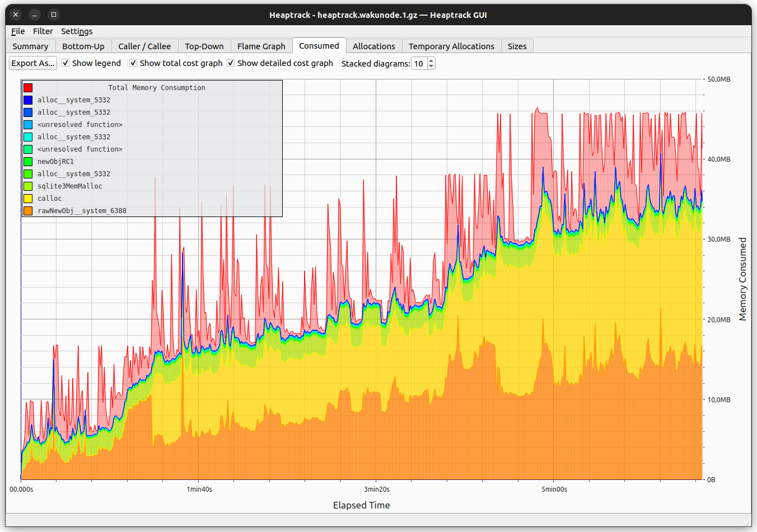The image size is (757, 532).
Task: Open the Bottom-Up tab
Action: (83, 46)
